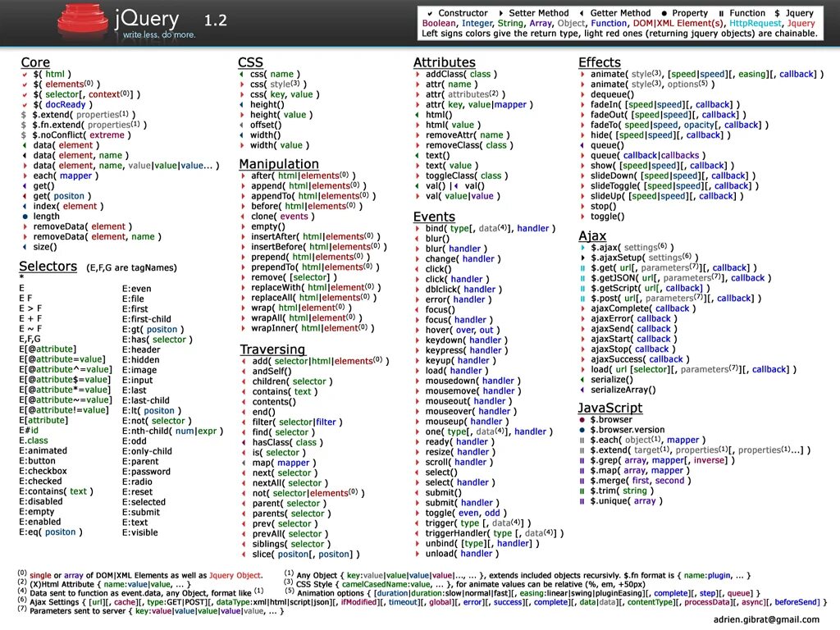Screen dimensions: 840x630
Task: Click the ajaxSuccess( callback ) method
Action: point(640,359)
